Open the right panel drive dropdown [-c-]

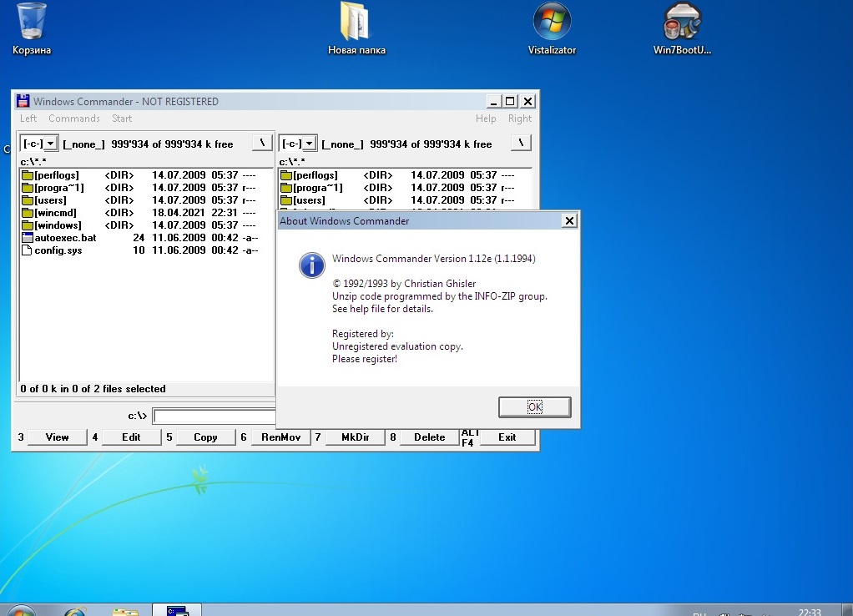point(309,144)
